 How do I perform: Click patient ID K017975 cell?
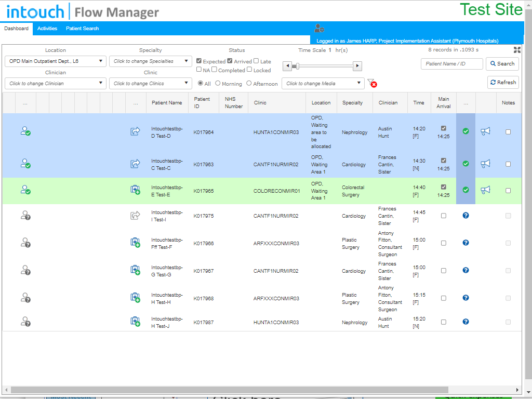click(204, 216)
